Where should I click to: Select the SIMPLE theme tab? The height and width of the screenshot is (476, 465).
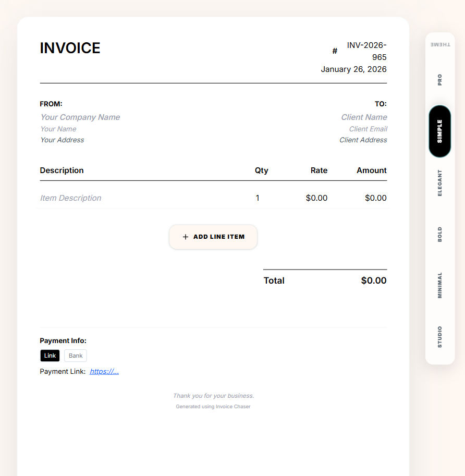(x=439, y=131)
